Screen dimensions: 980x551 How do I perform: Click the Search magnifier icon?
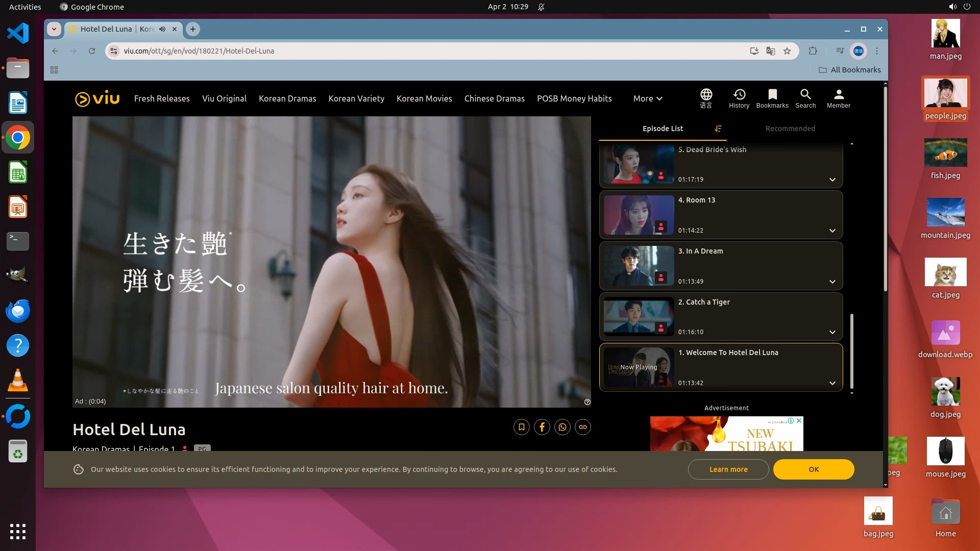click(x=805, y=95)
